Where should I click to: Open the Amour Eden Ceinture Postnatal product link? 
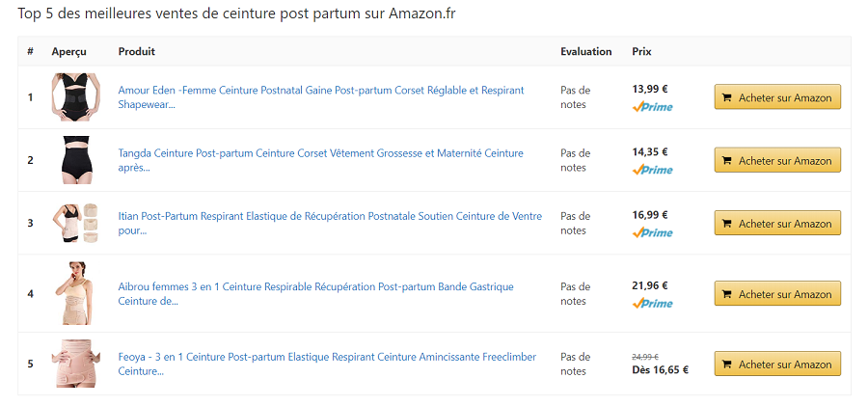(x=321, y=97)
